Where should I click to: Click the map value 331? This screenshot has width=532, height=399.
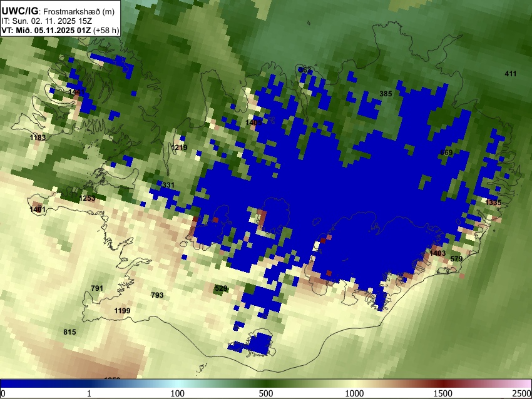tap(168, 185)
